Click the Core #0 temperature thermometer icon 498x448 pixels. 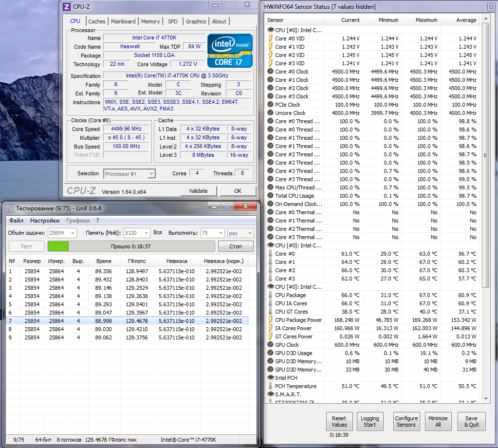pyautogui.click(x=271, y=254)
